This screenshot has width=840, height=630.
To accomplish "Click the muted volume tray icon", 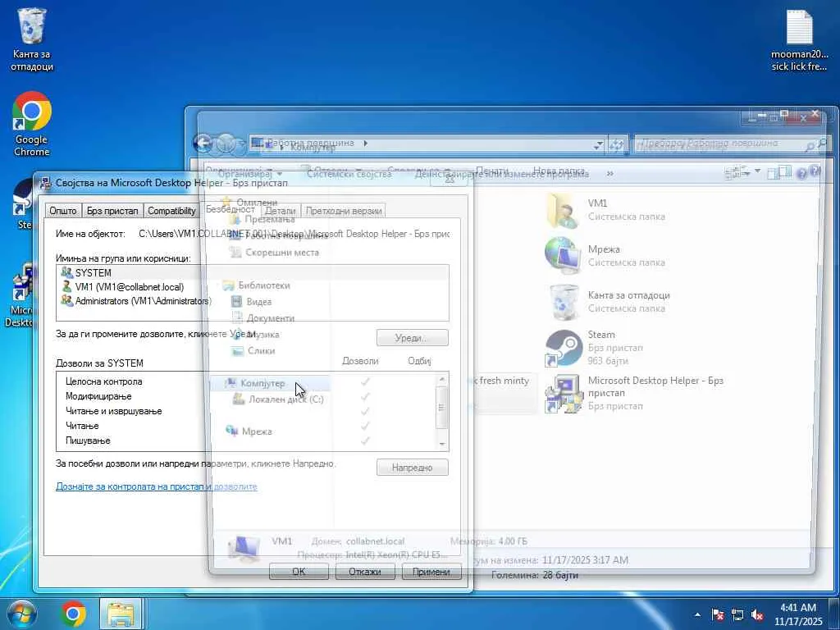I will pyautogui.click(x=757, y=614).
